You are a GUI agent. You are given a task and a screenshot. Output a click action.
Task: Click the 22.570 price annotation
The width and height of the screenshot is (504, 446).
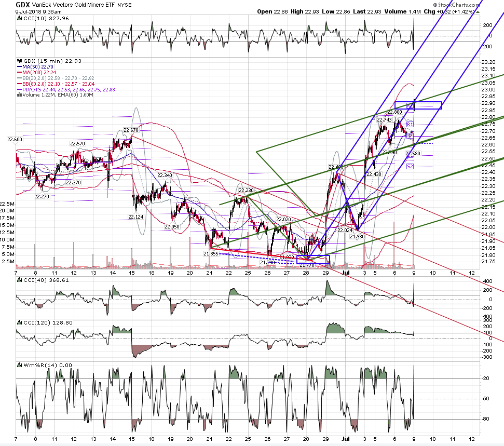[x=77, y=144]
